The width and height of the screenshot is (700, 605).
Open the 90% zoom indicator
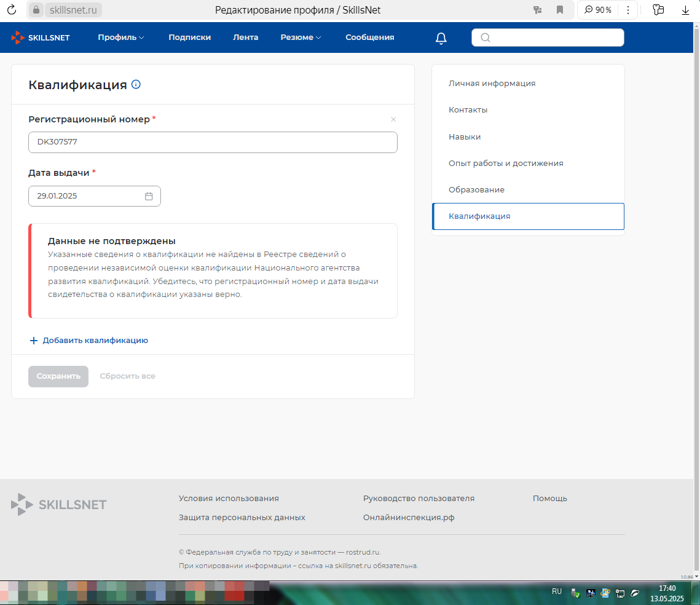coord(598,10)
